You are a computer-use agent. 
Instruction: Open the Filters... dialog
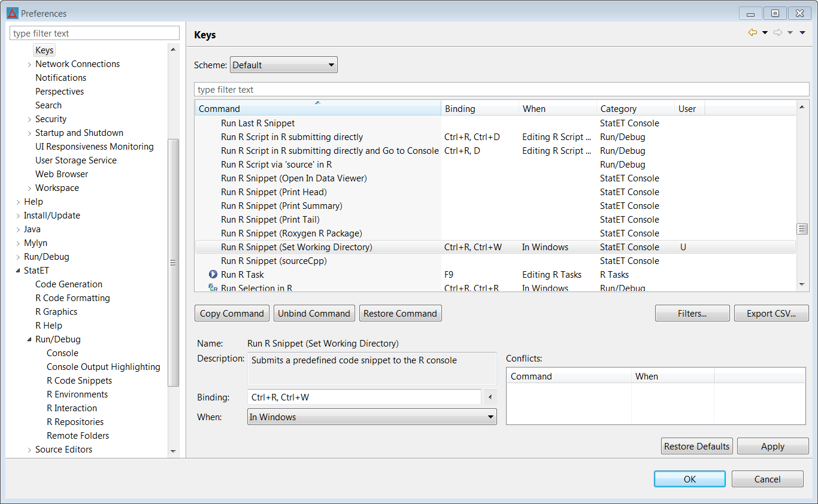coord(692,313)
